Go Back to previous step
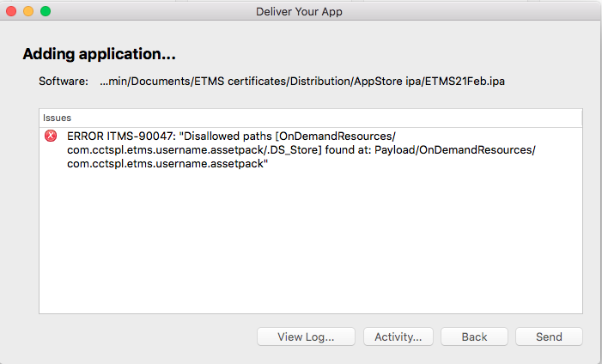Screen dimensions: 602x364 [474, 337]
